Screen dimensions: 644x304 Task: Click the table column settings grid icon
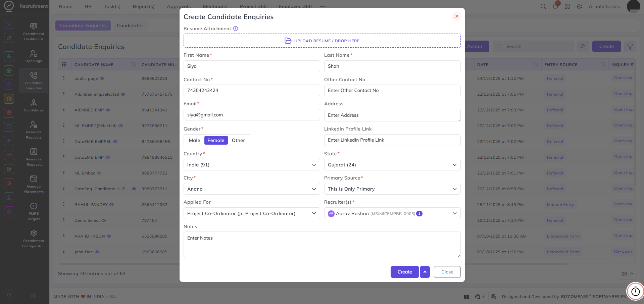[64, 64]
